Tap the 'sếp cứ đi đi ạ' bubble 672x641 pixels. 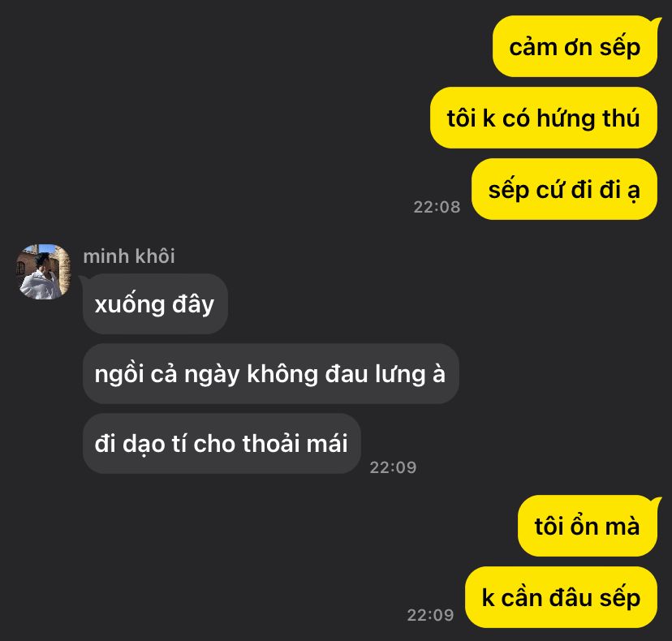click(564, 189)
